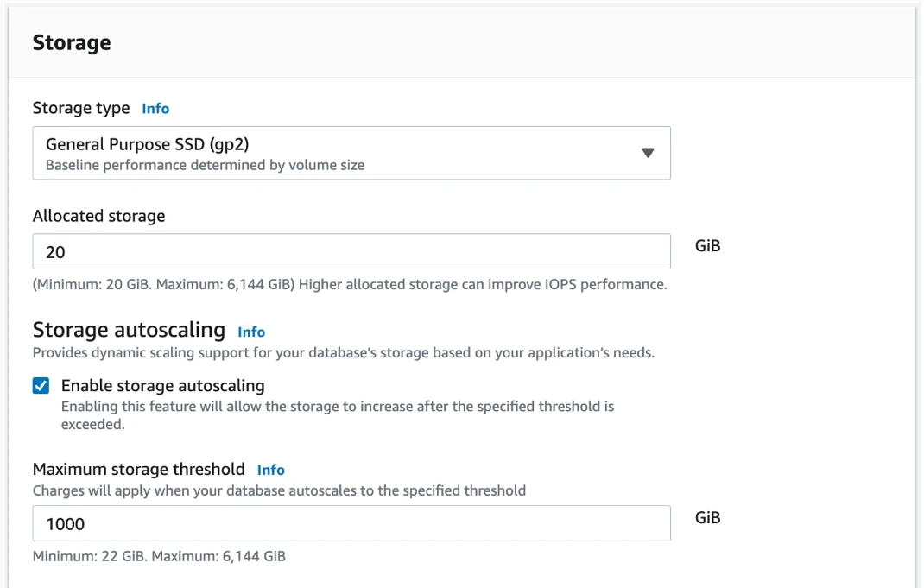Click 'Maximum storage threshold' field label
Image resolution: width=924 pixels, height=588 pixels.
click(138, 469)
